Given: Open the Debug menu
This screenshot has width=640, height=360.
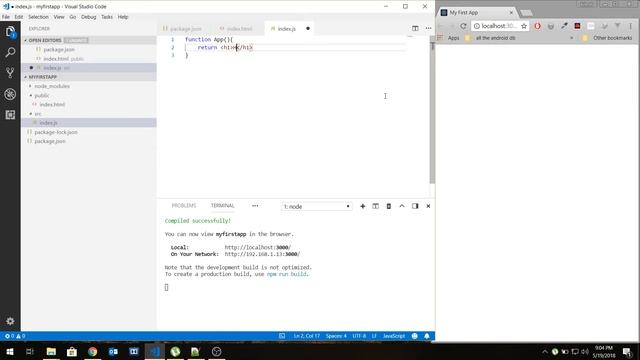Looking at the screenshot, I should [89, 17].
